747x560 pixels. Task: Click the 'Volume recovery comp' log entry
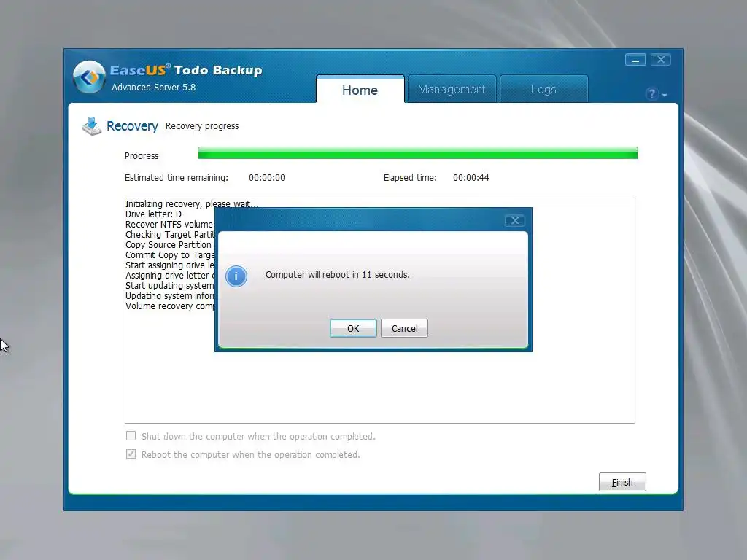(170, 306)
